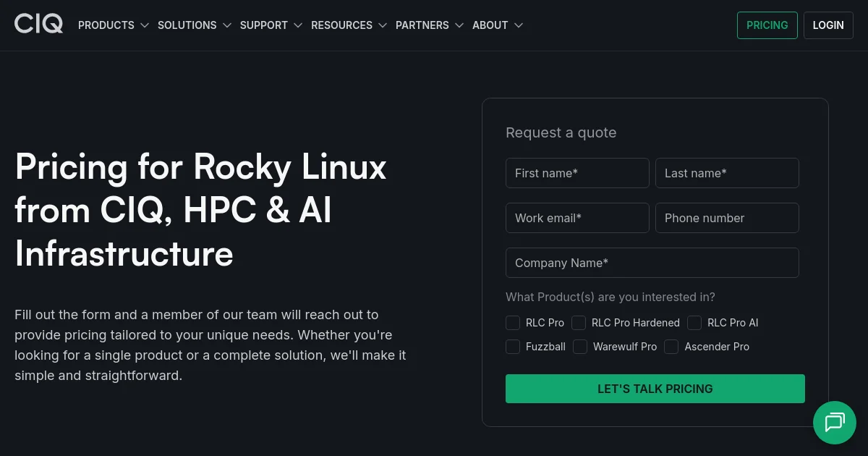Expand the chevron next to Products
868x456 pixels.
(144, 25)
